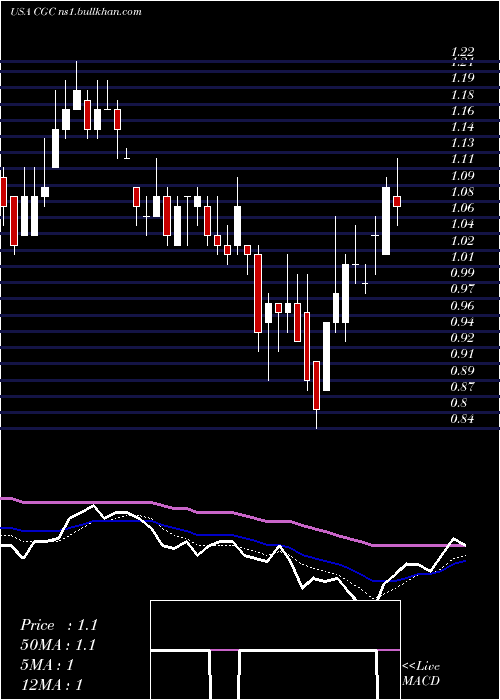
Task: Select the 0.91 price axis label
Action: [x=462, y=354]
